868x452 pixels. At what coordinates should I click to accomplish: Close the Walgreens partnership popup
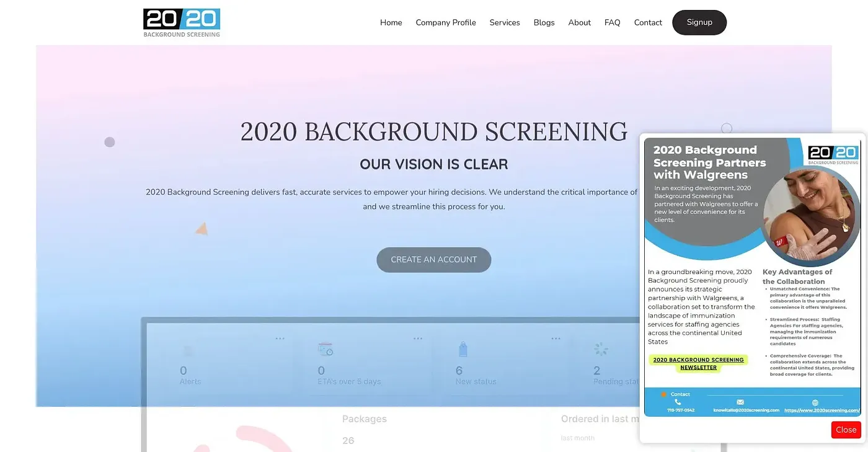846,430
